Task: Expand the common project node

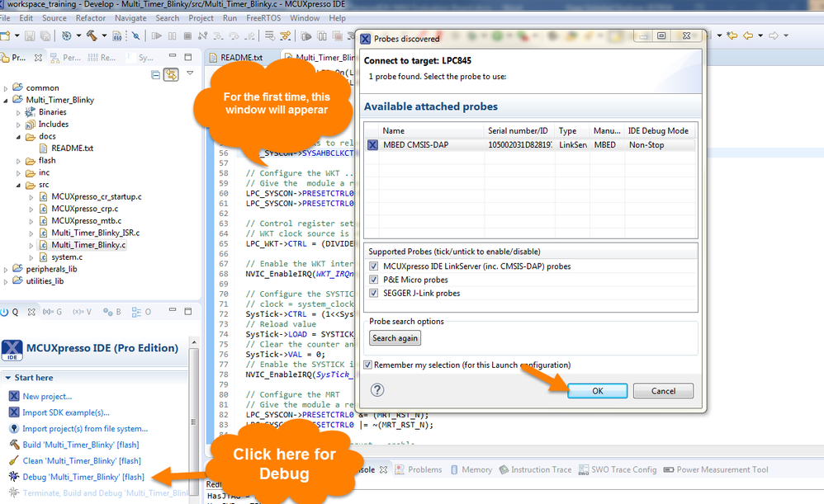Action: pyautogui.click(x=6, y=88)
